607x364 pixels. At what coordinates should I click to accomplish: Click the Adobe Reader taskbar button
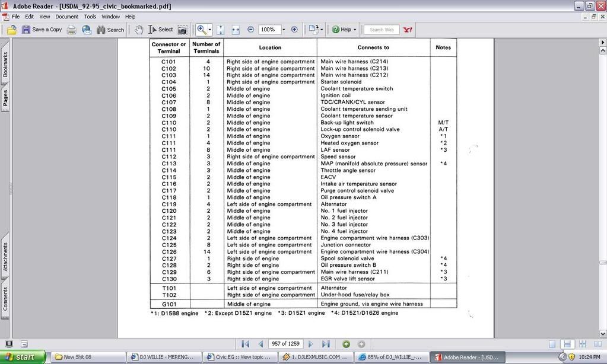tap(468, 357)
